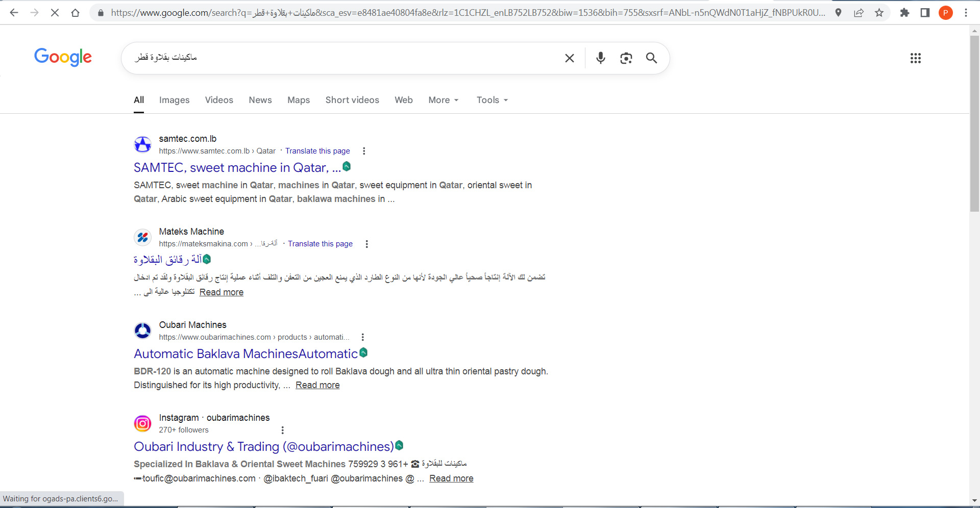Open the Arabic Mateks baklava result title
Image resolution: width=980 pixels, height=508 pixels.
(x=168, y=260)
